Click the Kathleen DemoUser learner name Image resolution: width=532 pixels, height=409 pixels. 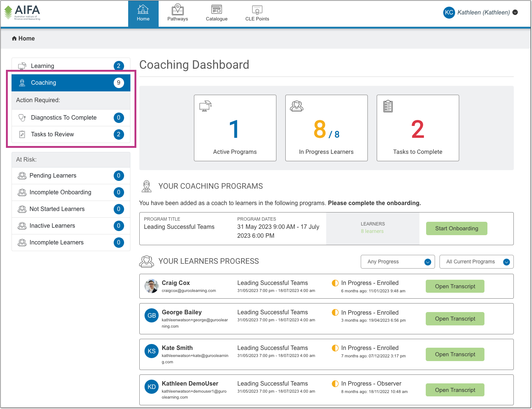coord(190,383)
